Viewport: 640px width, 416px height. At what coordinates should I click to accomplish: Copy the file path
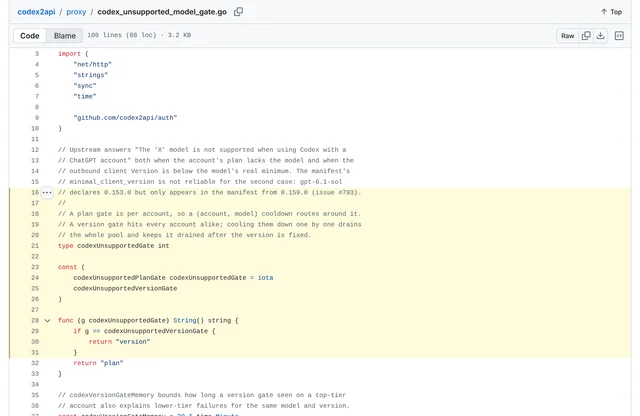tap(238, 12)
